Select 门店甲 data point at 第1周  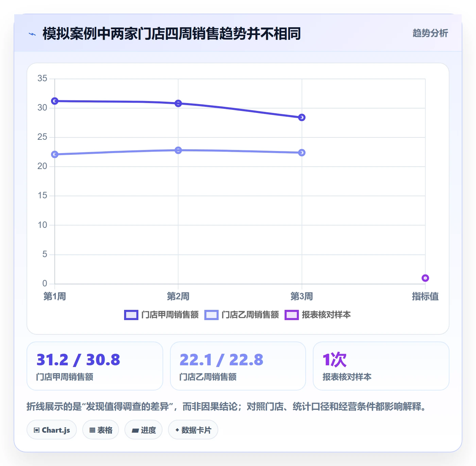pyautogui.click(x=55, y=101)
